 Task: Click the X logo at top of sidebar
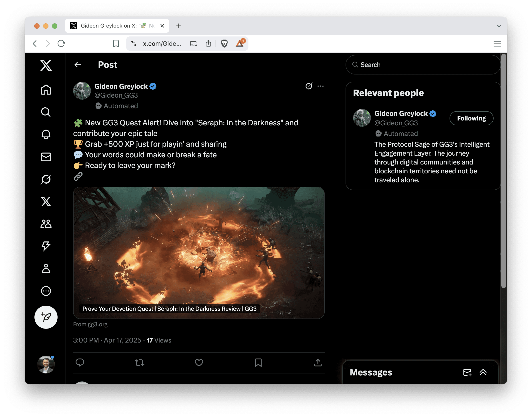point(46,65)
